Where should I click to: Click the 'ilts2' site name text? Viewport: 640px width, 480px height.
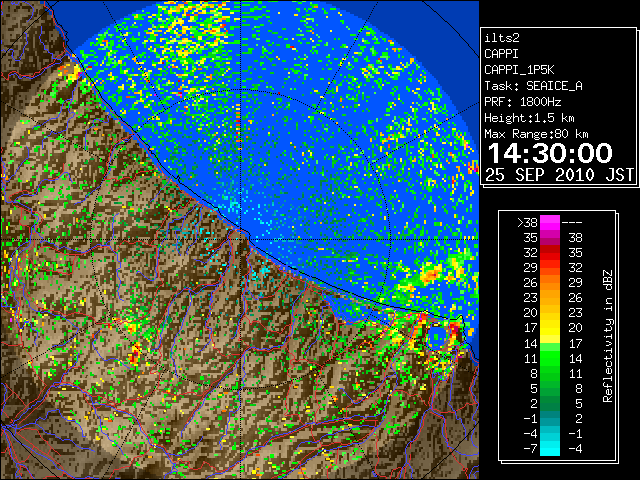pos(502,38)
